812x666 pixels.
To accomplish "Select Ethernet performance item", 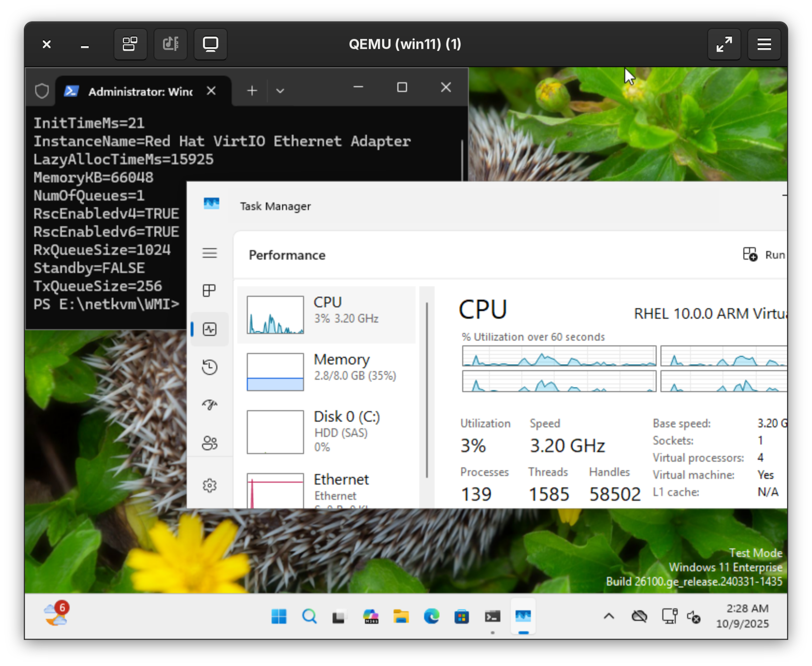I will click(326, 488).
